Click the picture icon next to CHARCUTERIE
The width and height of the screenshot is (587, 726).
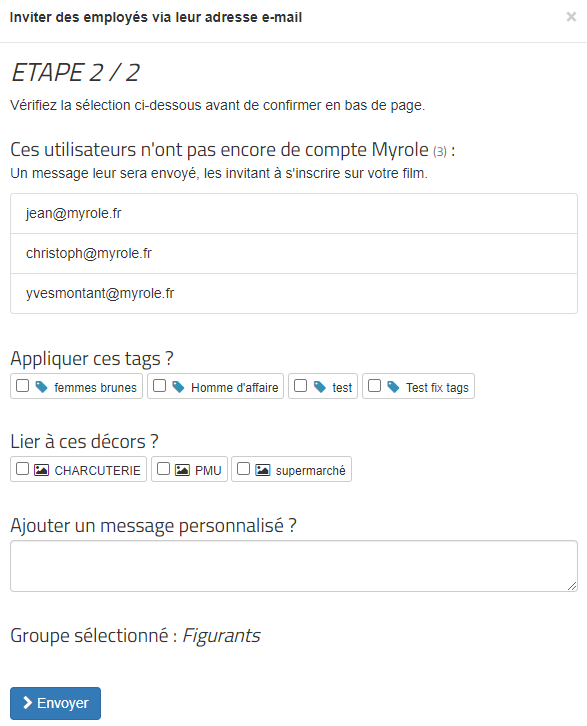(x=42, y=470)
